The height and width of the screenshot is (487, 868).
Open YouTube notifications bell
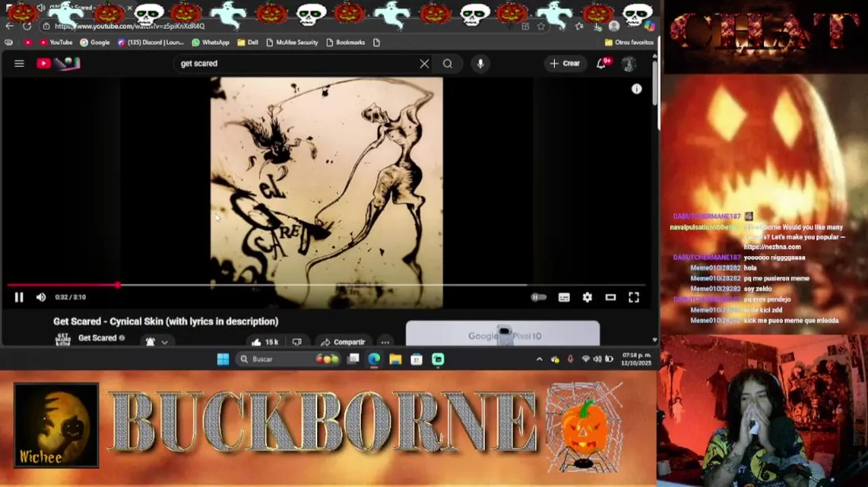click(x=602, y=64)
